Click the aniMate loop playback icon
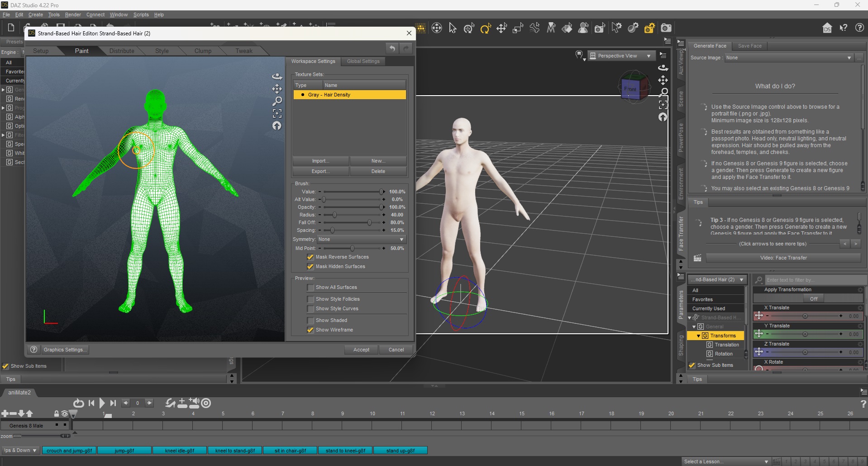 click(78, 403)
